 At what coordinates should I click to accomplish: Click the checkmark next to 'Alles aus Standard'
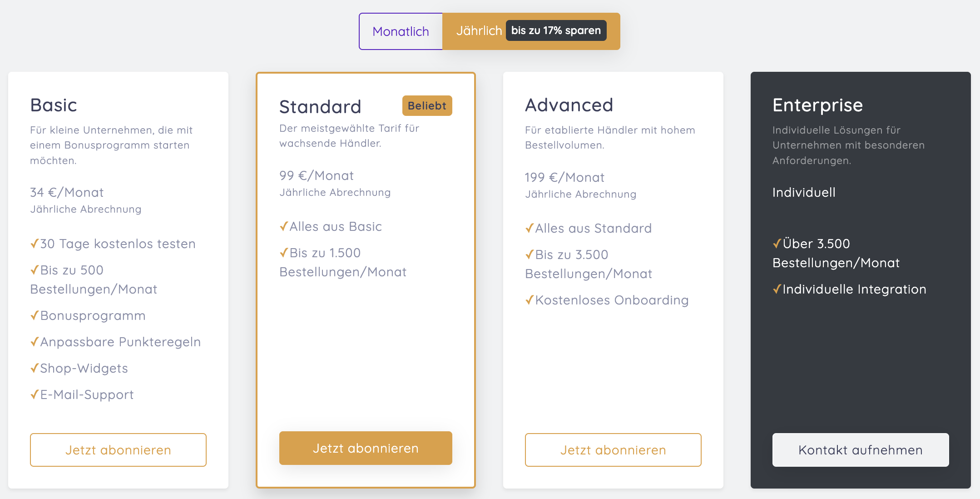[530, 229]
